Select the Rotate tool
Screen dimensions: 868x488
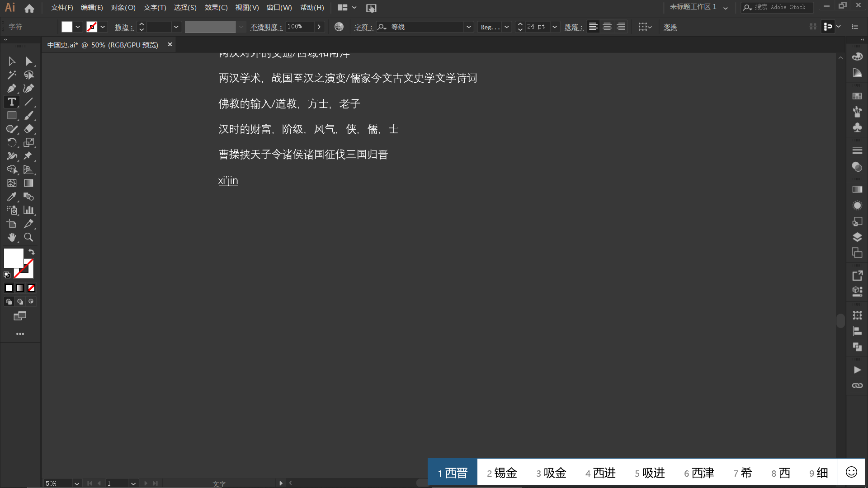[x=12, y=143]
